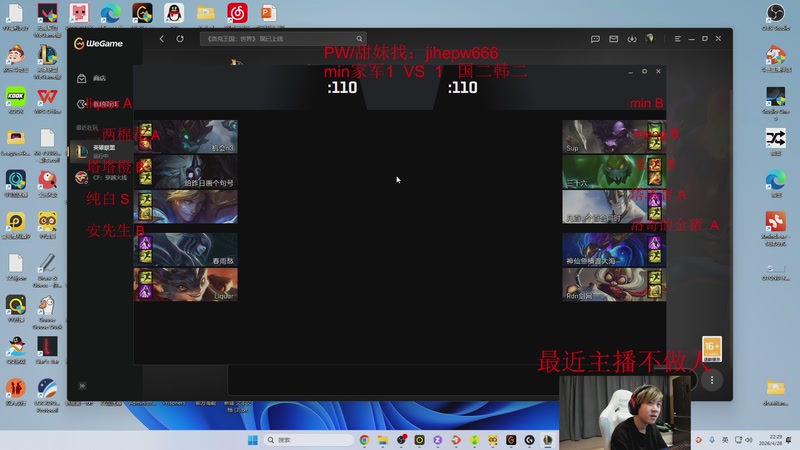
Task: Select player card 给昨日画个句号
Action: point(186,172)
